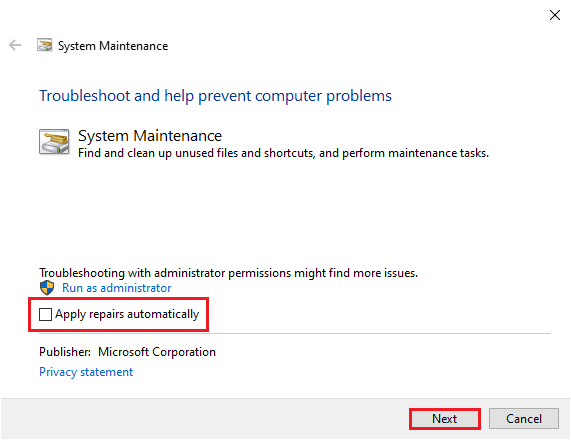571x440 pixels.
Task: Click the gray footer area left of Next
Action: pos(204,419)
